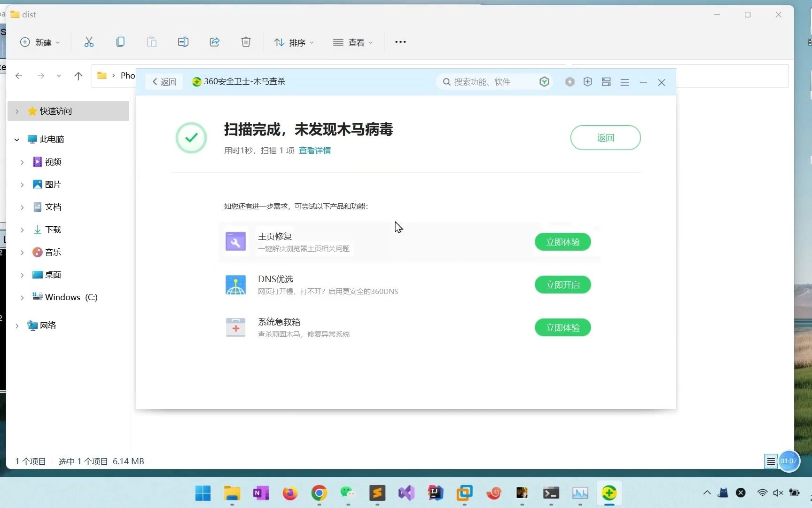Open OneNote from the taskbar

[261, 493]
